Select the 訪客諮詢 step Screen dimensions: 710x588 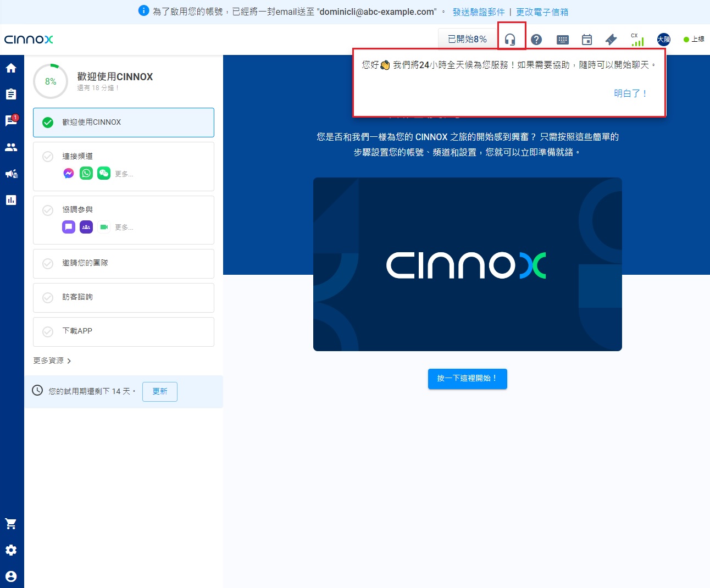124,298
